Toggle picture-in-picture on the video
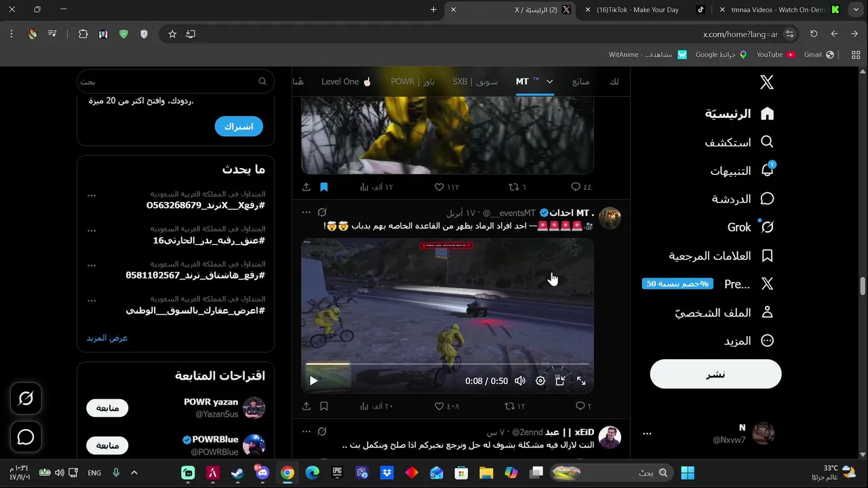This screenshot has width=868, height=488. coord(560,381)
